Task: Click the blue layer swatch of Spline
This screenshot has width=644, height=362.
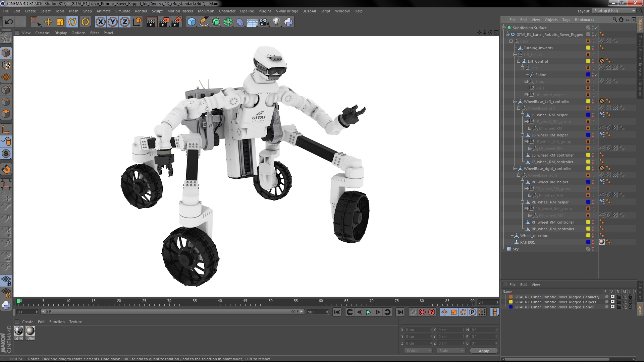Action: coord(588,75)
